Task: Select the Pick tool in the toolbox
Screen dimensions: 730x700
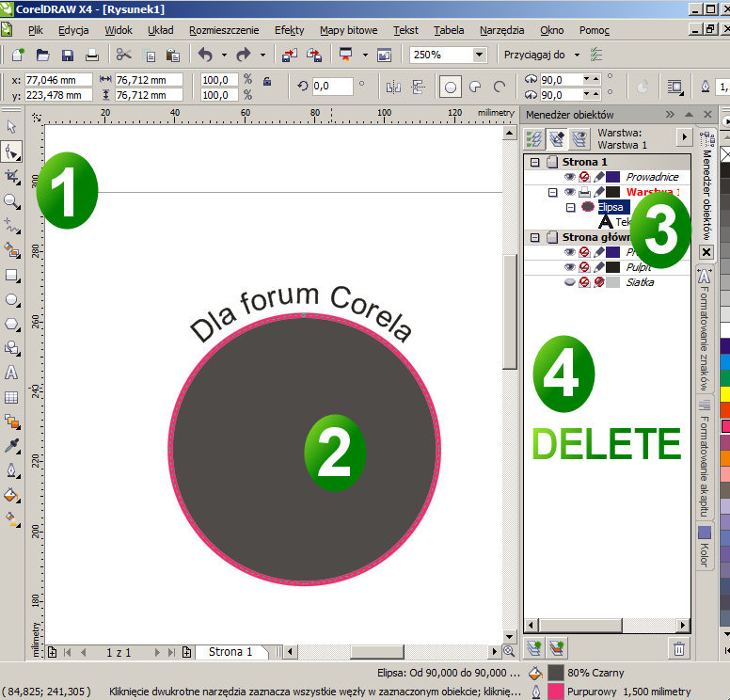Action: coord(12,127)
